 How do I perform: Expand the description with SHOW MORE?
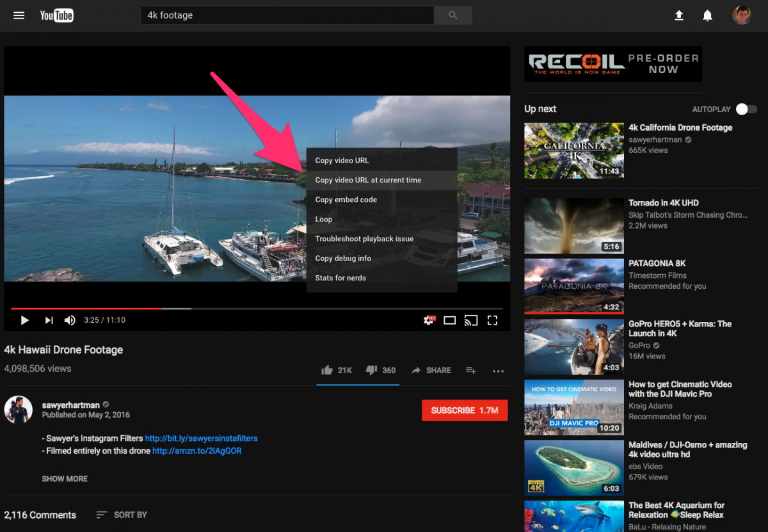[x=64, y=478]
